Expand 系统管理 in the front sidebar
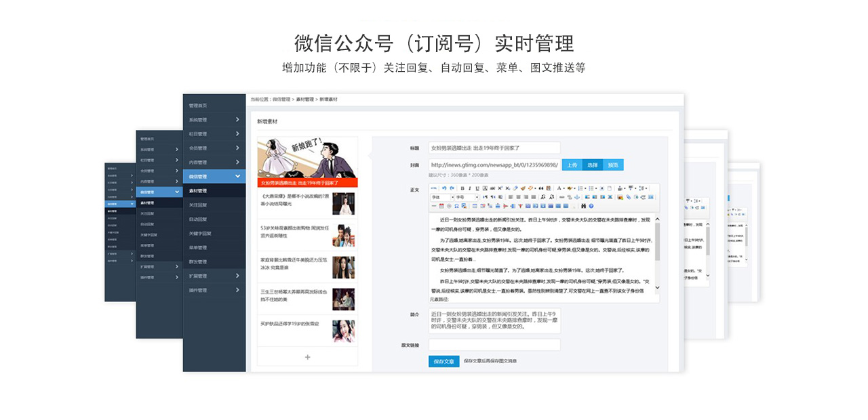Viewport: 868px width, 420px height. [214, 120]
